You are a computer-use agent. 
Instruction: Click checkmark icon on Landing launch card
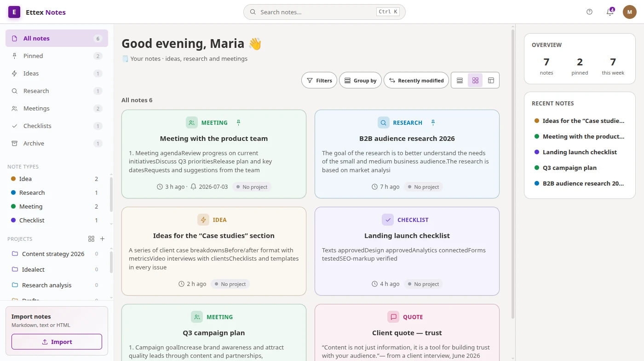click(x=388, y=220)
